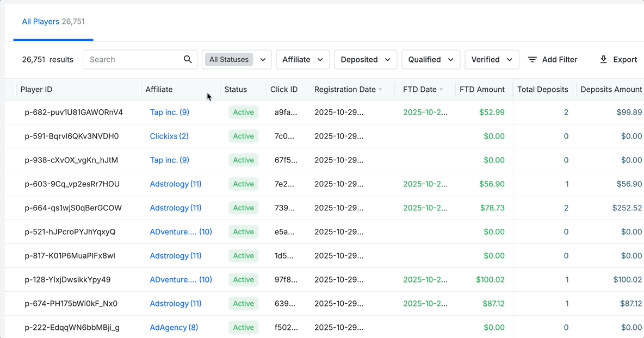Click the search magnifier icon

pos(188,59)
